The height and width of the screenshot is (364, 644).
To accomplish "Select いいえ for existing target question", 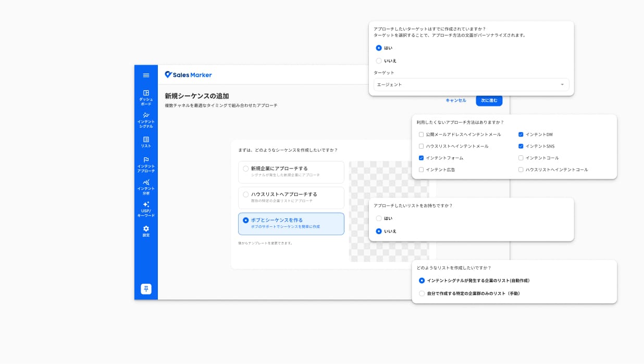I will (x=379, y=60).
